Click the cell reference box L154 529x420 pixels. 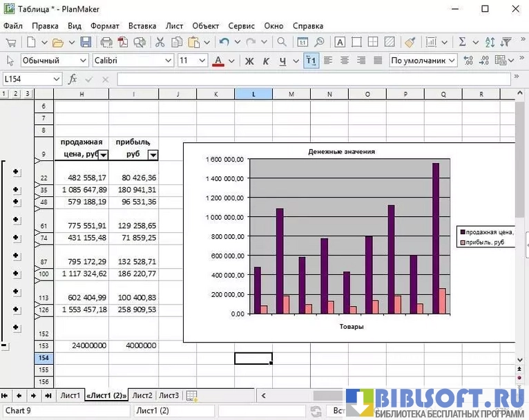(x=26, y=79)
